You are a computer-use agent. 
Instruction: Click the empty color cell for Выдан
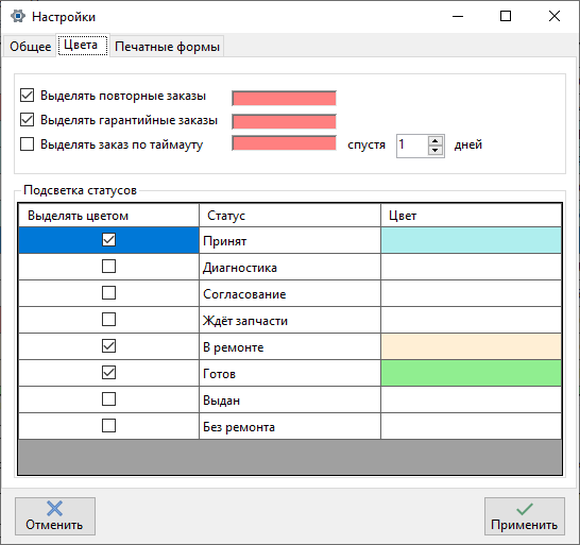471,400
